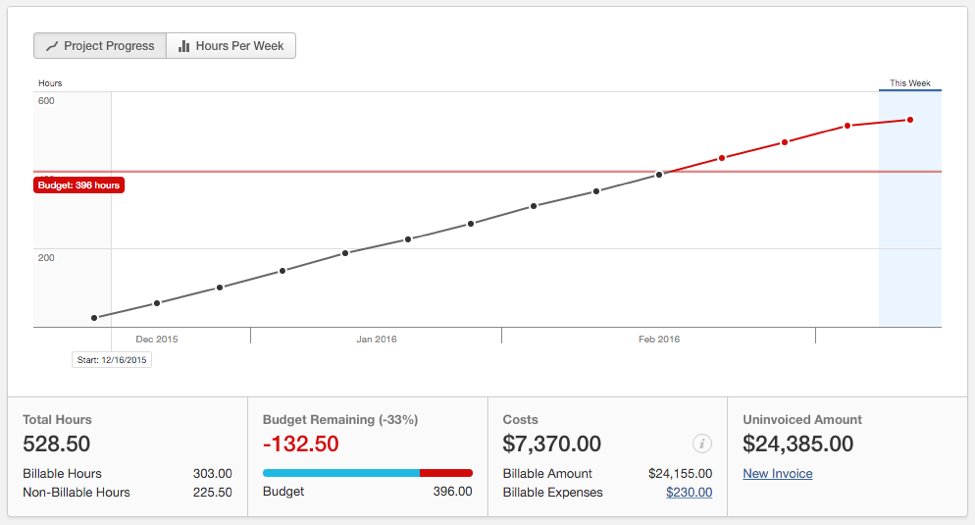Click the first data point on the chart
Viewport: 975px width, 525px height.
tap(94, 318)
